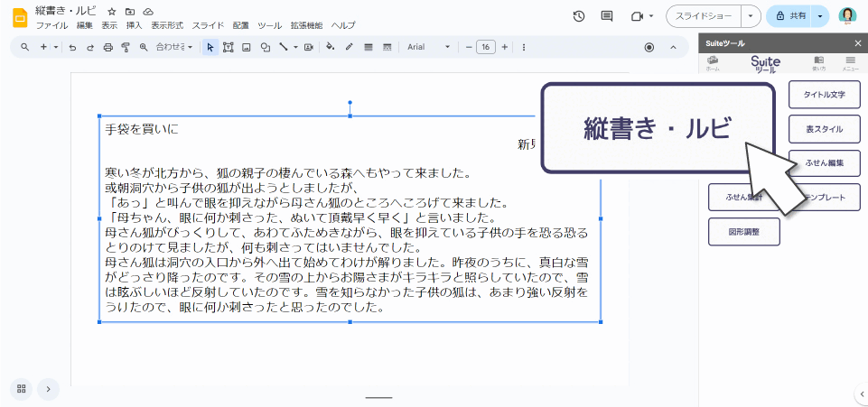The height and width of the screenshot is (407, 868).
Task: Star the presentation 縦書き・ルビ
Action: tap(111, 11)
